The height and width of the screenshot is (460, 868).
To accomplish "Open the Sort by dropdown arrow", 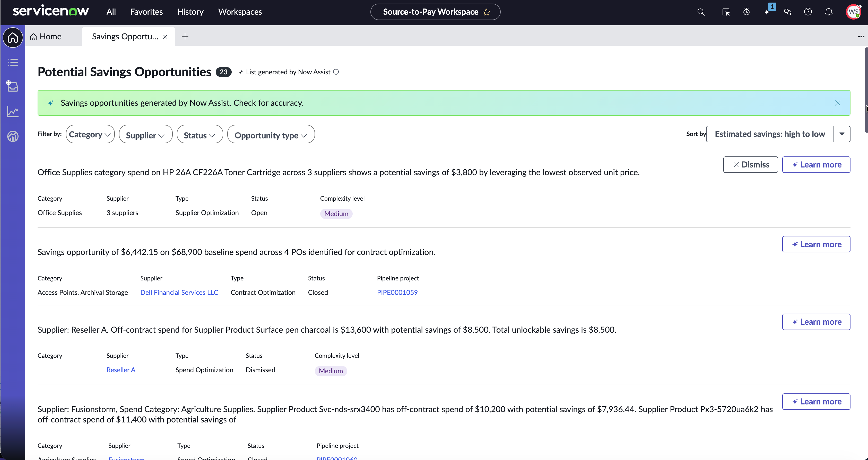I will [842, 134].
